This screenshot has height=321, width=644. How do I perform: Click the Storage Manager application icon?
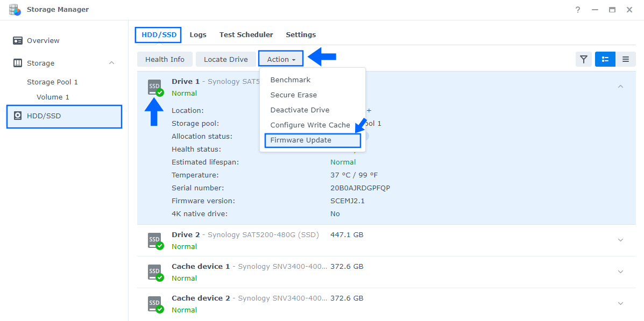[x=15, y=9]
